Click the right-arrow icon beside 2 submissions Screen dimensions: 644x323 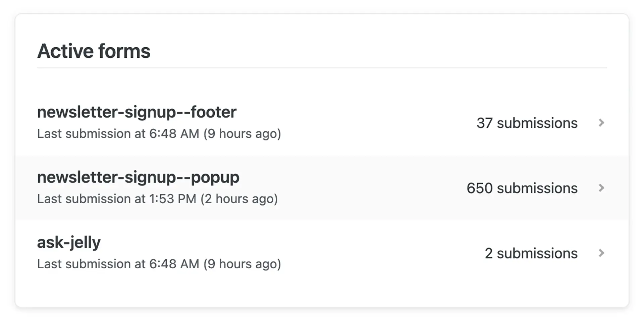(x=602, y=253)
